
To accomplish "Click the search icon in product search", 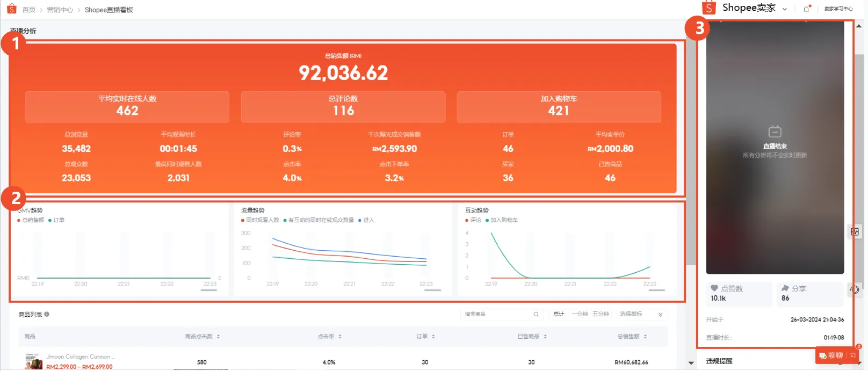I will pos(536,314).
